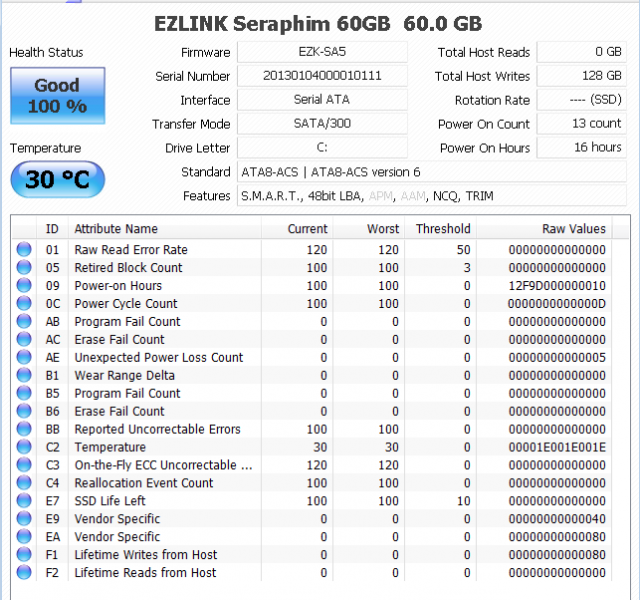The width and height of the screenshot is (640, 600).
Task: Select Reallocation Event Count attribute name
Action: click(144, 483)
